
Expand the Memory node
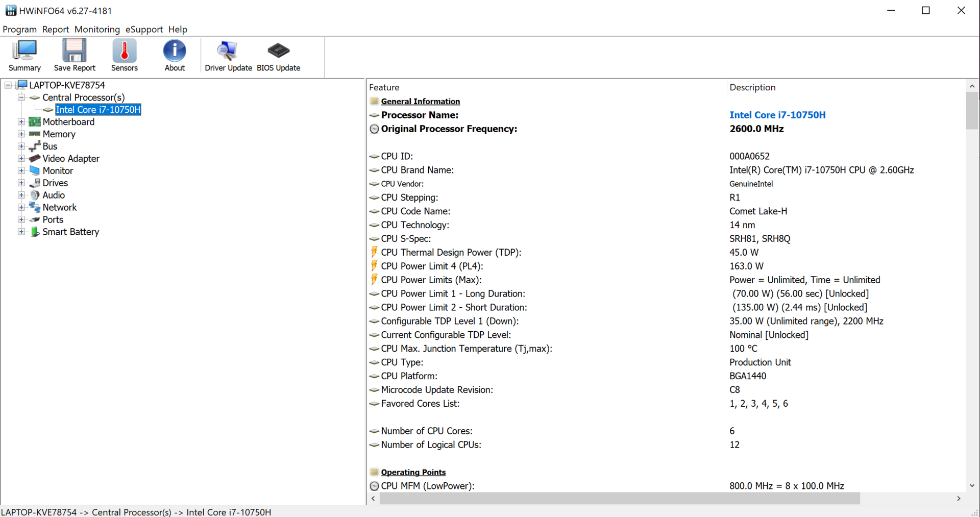21,134
